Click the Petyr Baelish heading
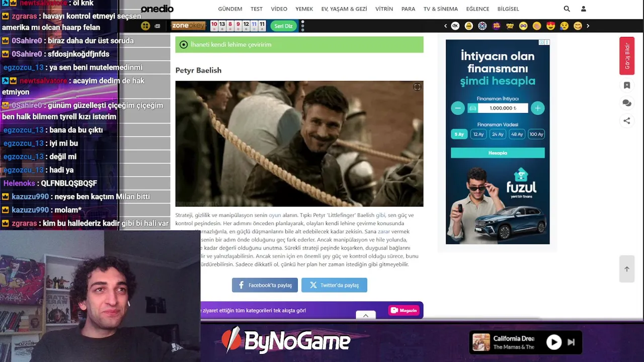Image resolution: width=644 pixels, height=362 pixels. tap(198, 70)
